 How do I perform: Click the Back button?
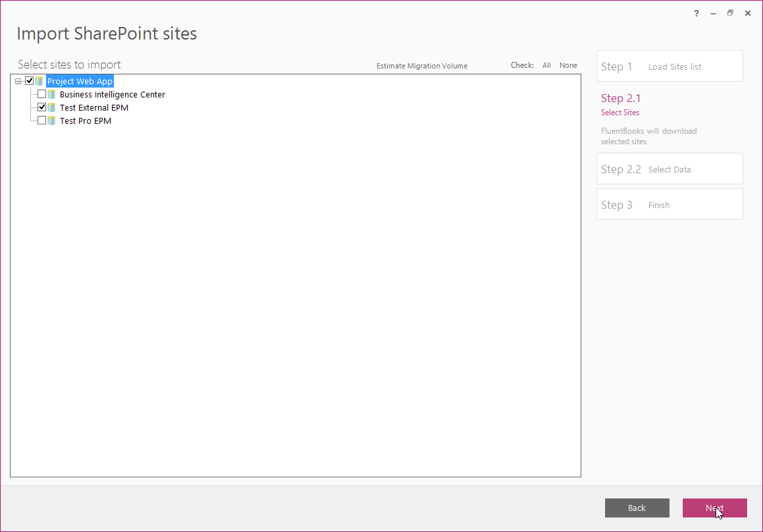[637, 508]
